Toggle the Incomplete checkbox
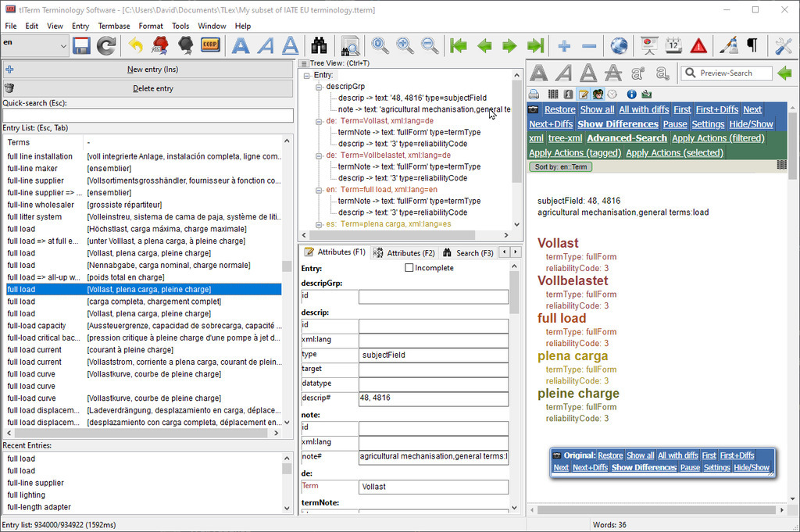This screenshot has width=800, height=532. (x=409, y=268)
